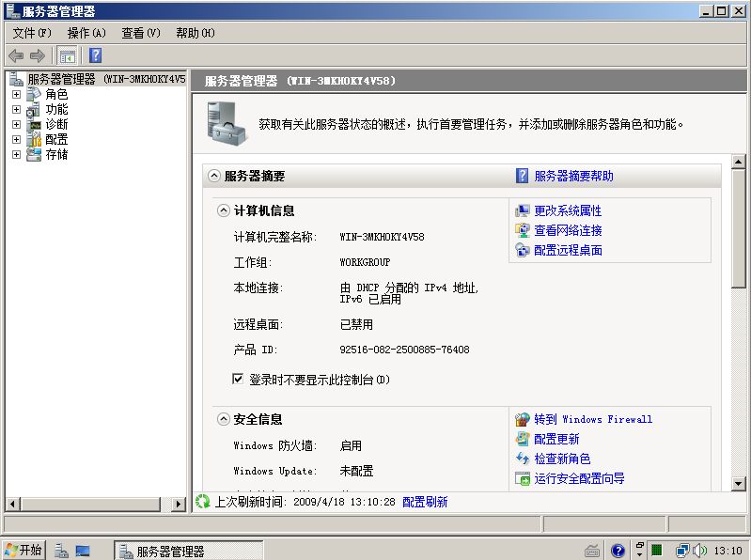
Task: Click the tree pane scroll right arrow
Action: (179, 504)
